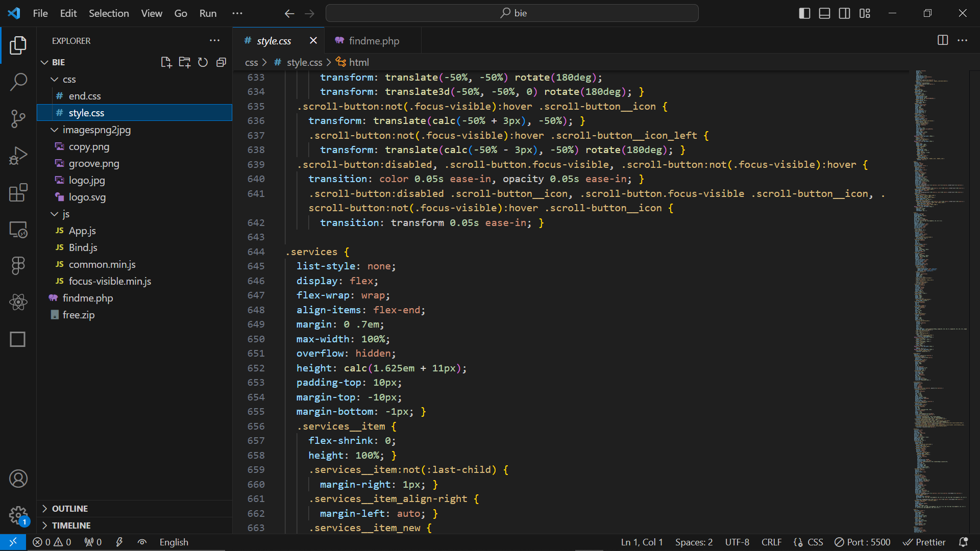Open the Extensions view
This screenshot has width=980, height=551.
pyautogui.click(x=18, y=193)
